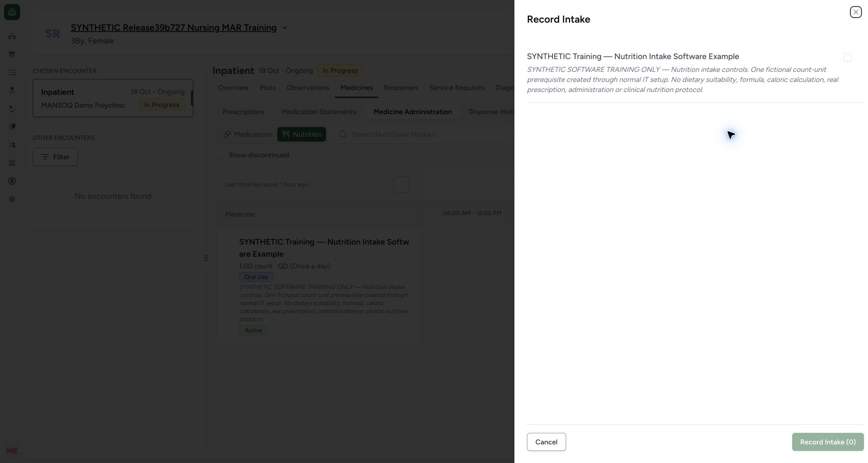The height and width of the screenshot is (463, 868).
Task: Click the SR patient avatar
Action: pyautogui.click(x=53, y=34)
